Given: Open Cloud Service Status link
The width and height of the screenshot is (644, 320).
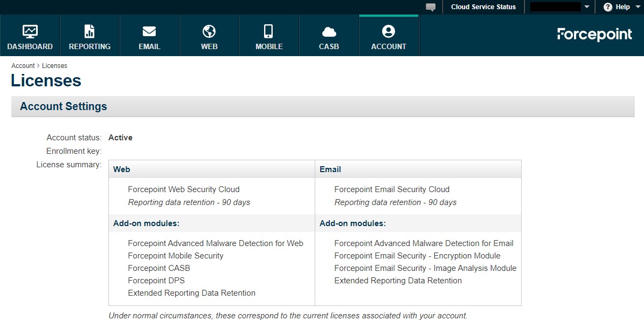Looking at the screenshot, I should (483, 7).
